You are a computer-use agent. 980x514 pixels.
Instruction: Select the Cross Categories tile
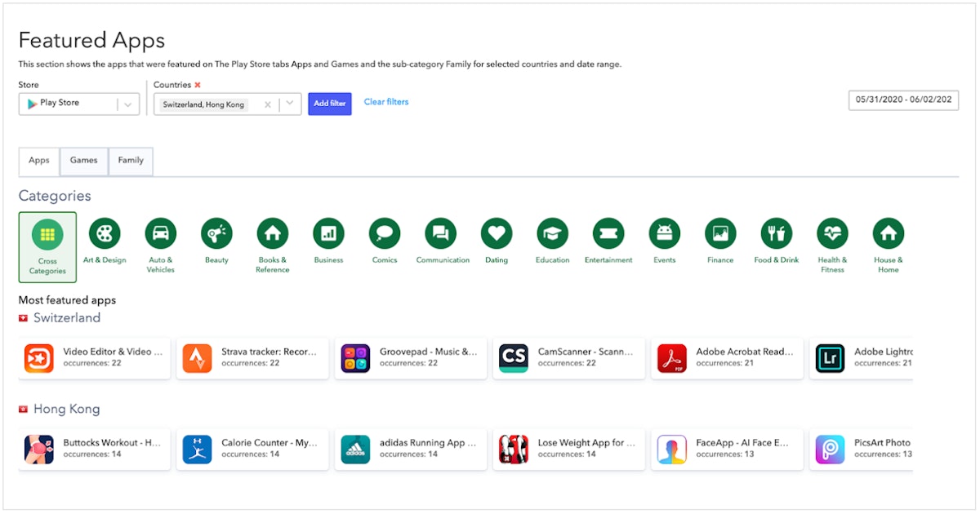[47, 246]
